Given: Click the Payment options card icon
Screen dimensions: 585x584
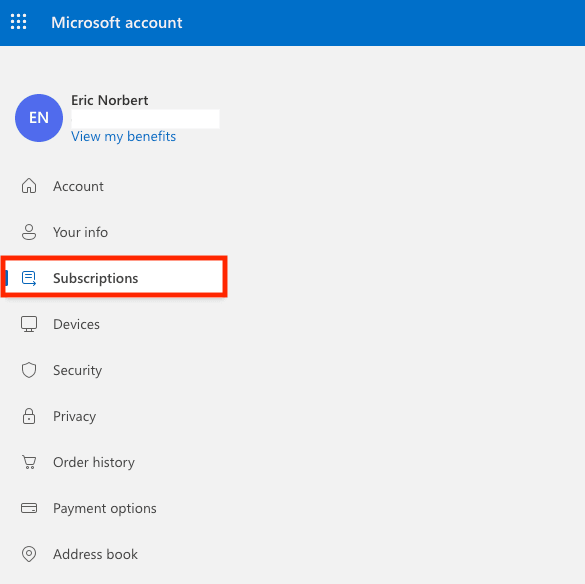Looking at the screenshot, I should pyautogui.click(x=29, y=508).
